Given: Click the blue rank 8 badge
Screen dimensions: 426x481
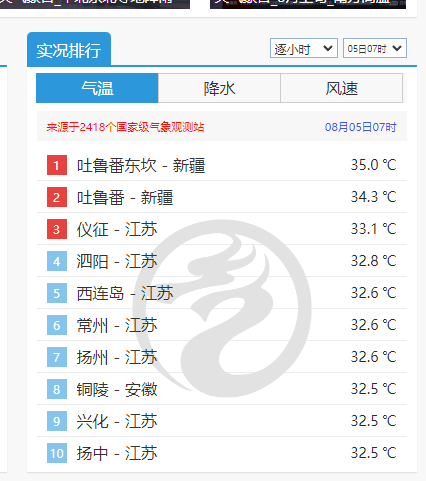Looking at the screenshot, I should [x=57, y=389].
